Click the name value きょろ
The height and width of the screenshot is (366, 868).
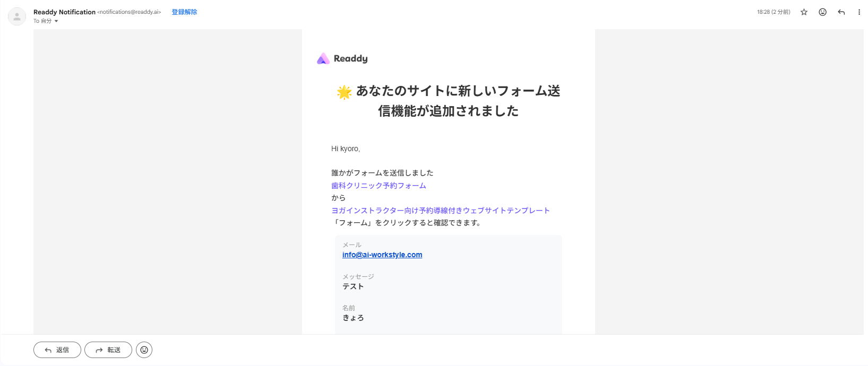point(353,318)
